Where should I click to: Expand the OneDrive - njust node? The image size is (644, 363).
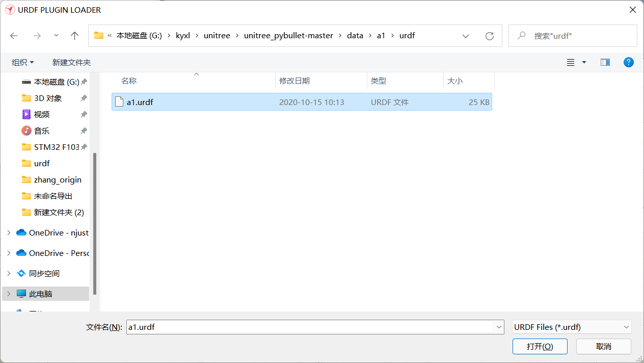pyautogui.click(x=8, y=232)
